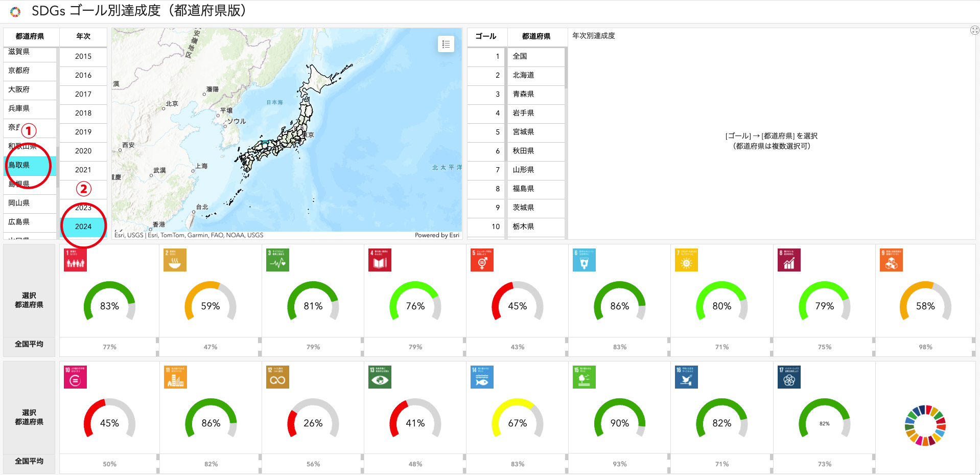Select year 2019 in the year list
The width and height of the screenshot is (980, 475).
[83, 132]
